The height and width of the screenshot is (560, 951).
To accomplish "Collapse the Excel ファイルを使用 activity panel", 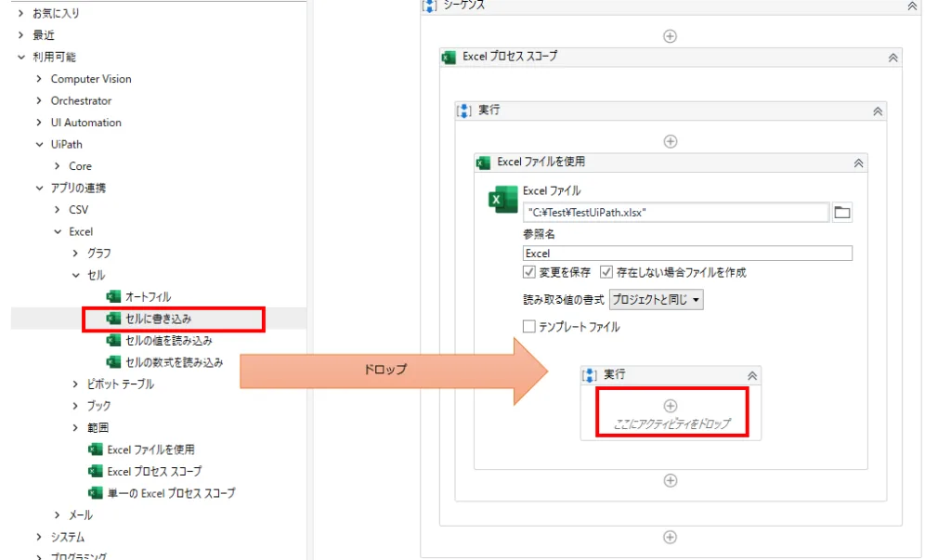I will (x=858, y=163).
